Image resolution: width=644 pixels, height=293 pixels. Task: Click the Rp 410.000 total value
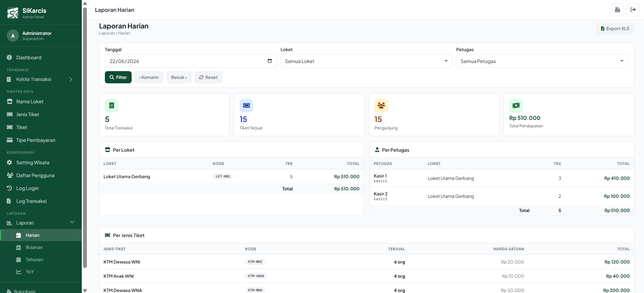point(617,178)
